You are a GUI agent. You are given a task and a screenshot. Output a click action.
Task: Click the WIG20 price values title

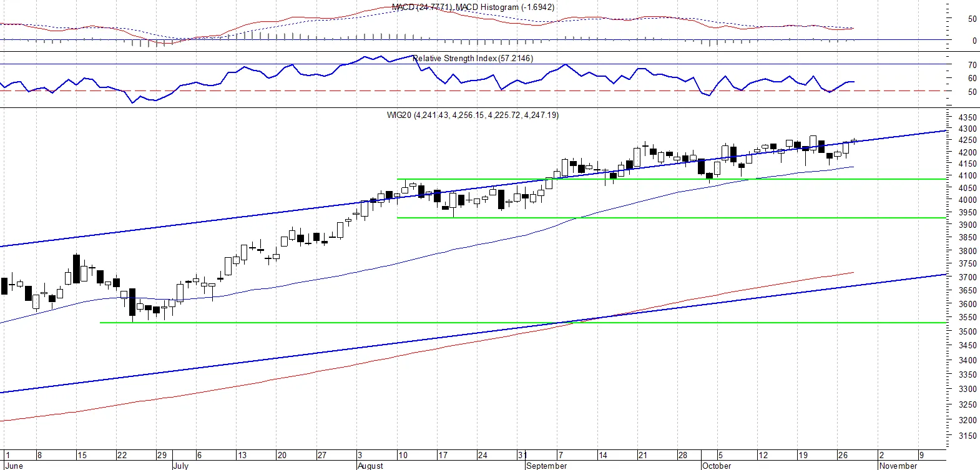click(x=473, y=115)
